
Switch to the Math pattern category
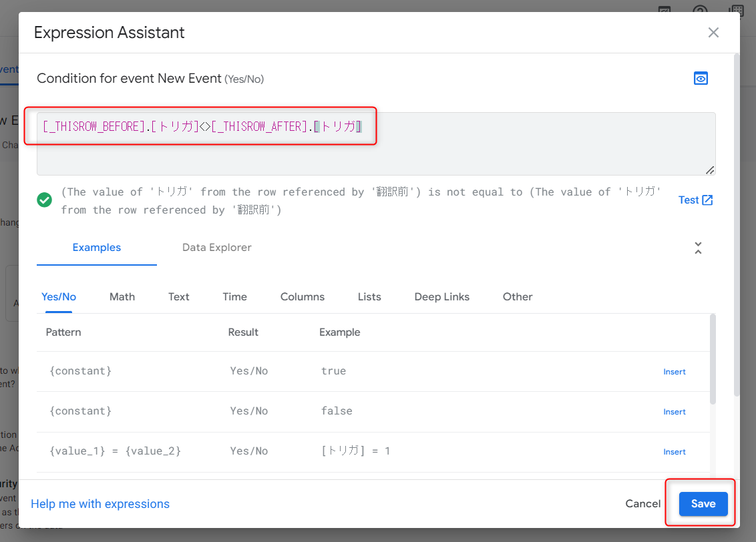click(x=122, y=296)
